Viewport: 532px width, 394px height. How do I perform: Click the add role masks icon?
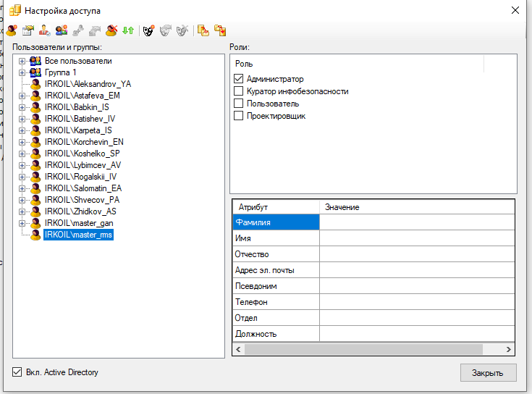click(x=148, y=30)
